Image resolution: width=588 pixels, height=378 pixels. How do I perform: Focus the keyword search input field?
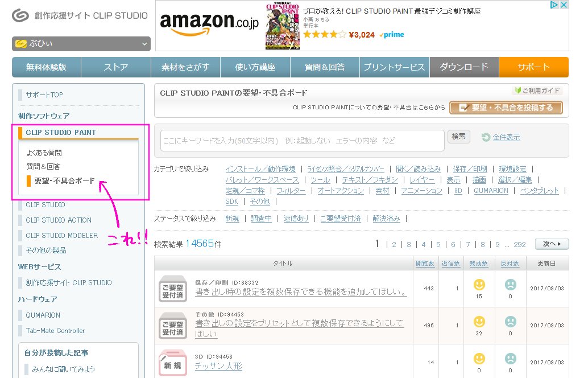click(x=303, y=141)
